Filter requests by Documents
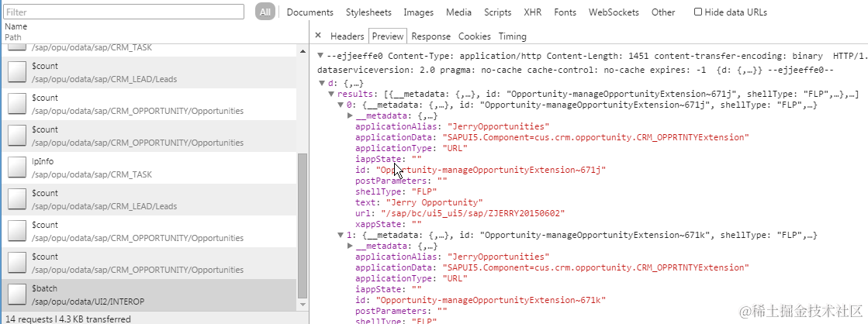Image resolution: width=868 pixels, height=324 pixels. pos(310,12)
